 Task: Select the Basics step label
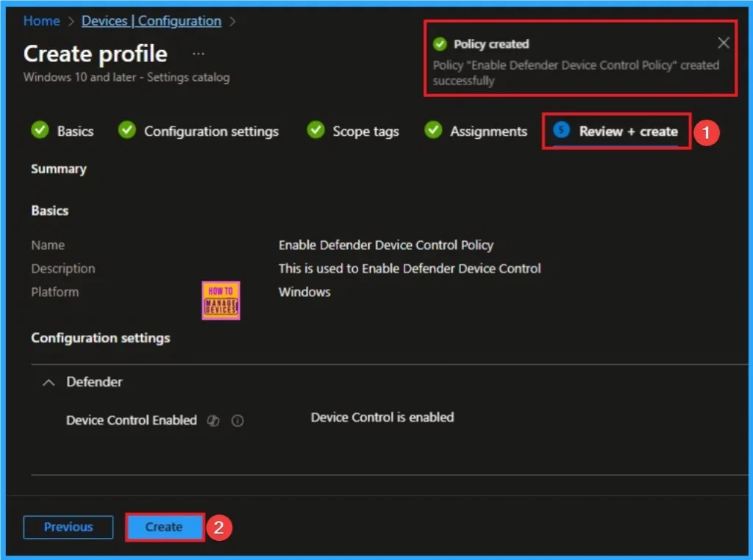(x=74, y=130)
